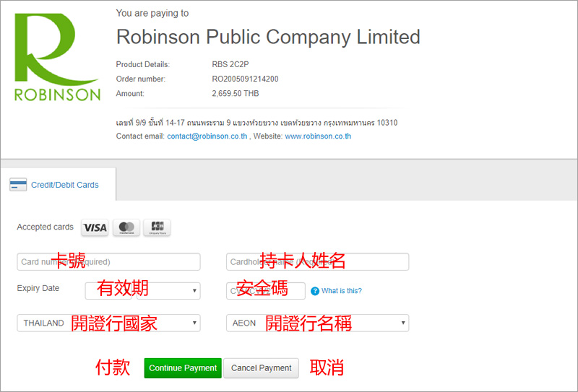
Task: Expand the AEON issuing bank dropdown
Action: pos(317,323)
